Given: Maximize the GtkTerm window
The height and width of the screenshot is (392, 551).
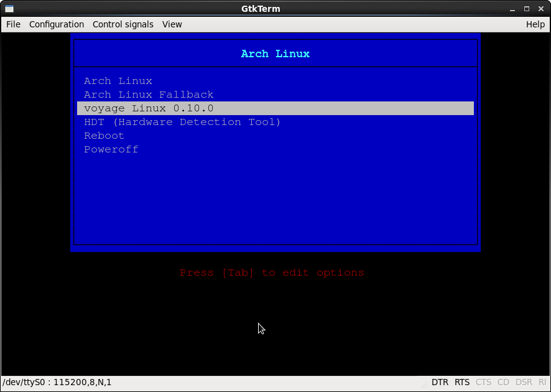Looking at the screenshot, I should click(526, 9).
